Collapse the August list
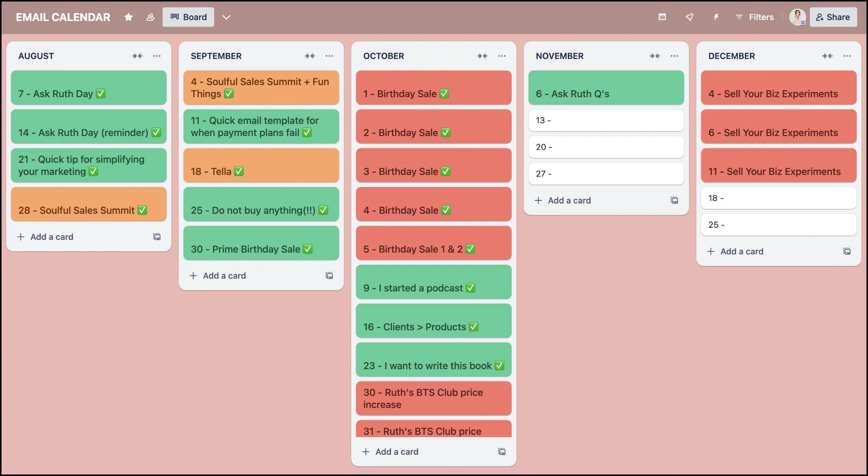The width and height of the screenshot is (868, 476). [137, 56]
